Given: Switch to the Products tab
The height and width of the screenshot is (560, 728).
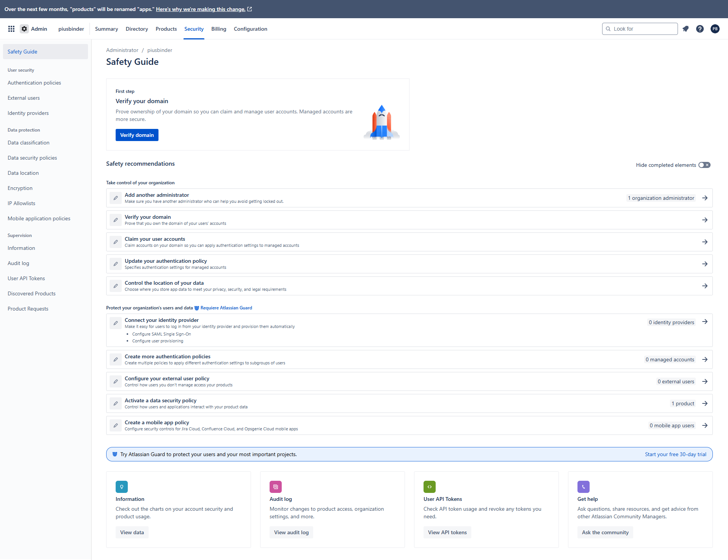Looking at the screenshot, I should click(166, 29).
